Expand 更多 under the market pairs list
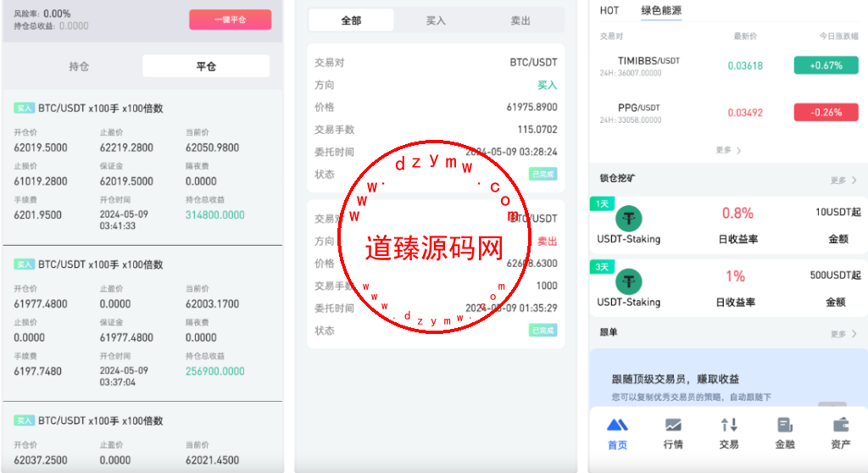 (x=728, y=150)
